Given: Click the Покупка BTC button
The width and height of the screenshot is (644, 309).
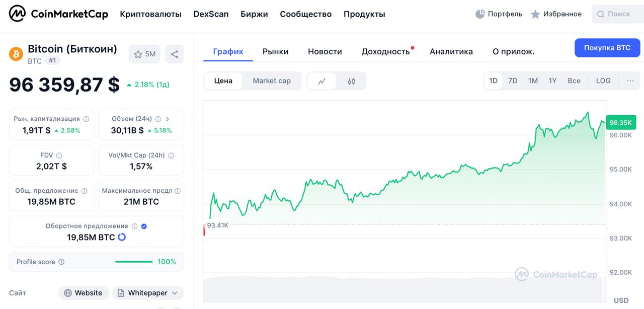Looking at the screenshot, I should click(607, 48).
